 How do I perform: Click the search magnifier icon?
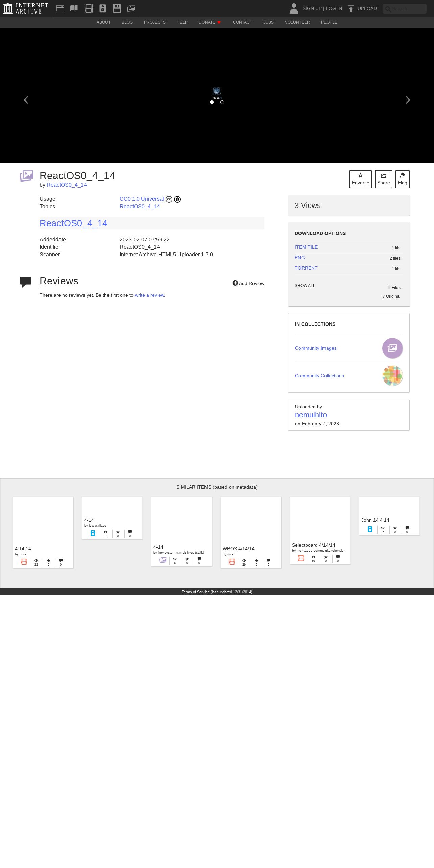[388, 9]
